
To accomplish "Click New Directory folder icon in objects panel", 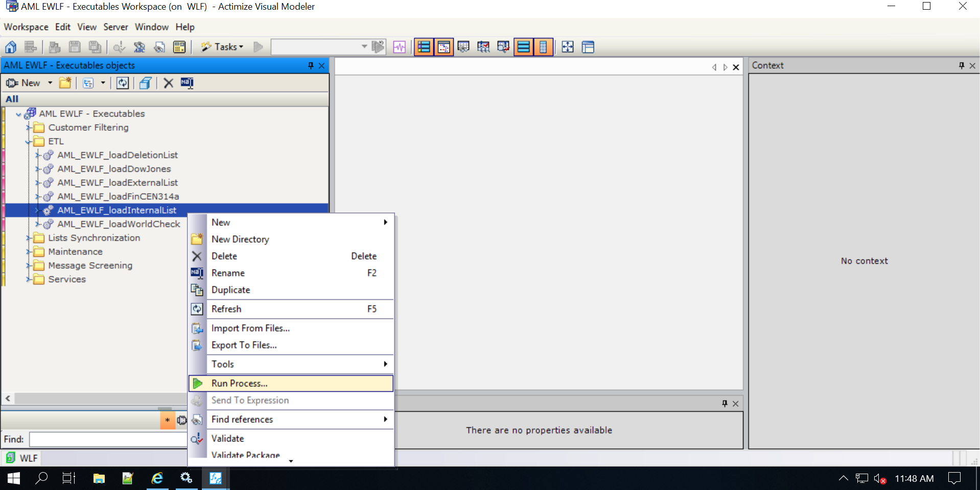I will click(65, 83).
